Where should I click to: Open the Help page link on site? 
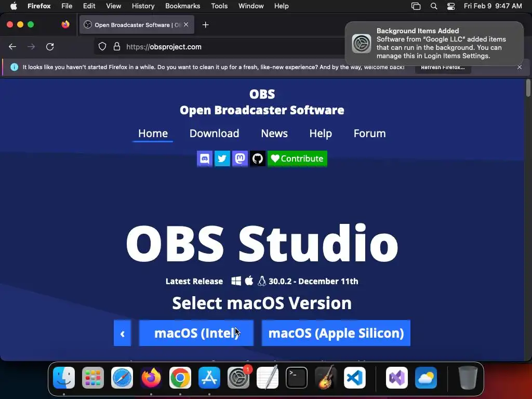[321, 134]
